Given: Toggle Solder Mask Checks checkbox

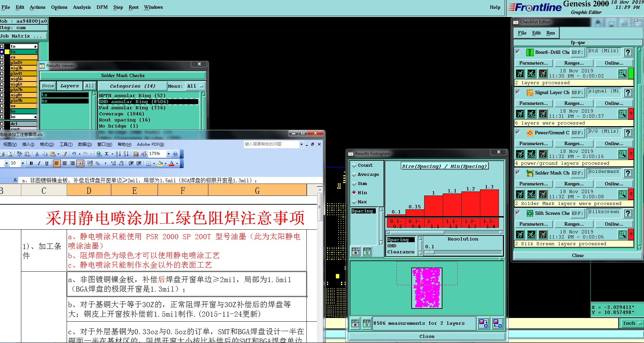Looking at the screenshot, I should point(518,172).
